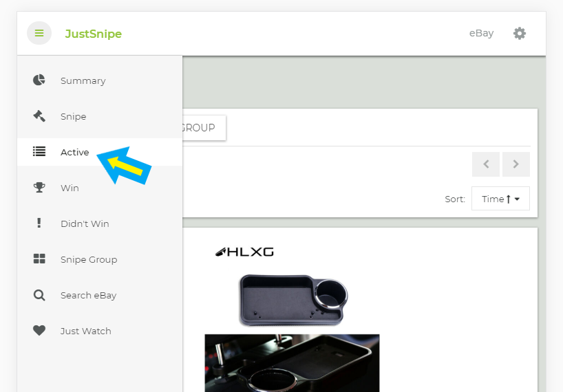Click the Didn't Win exclamation icon
This screenshot has height=392, width=563.
tap(39, 224)
